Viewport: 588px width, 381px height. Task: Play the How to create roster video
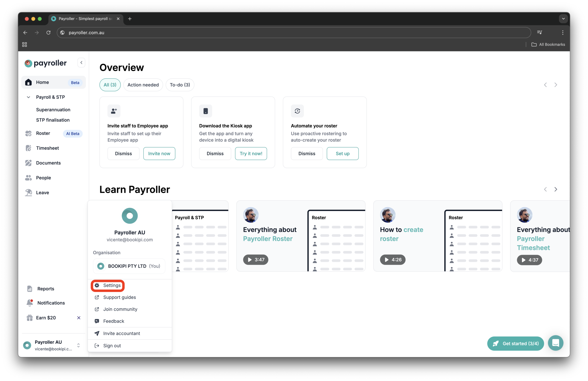[x=393, y=260]
